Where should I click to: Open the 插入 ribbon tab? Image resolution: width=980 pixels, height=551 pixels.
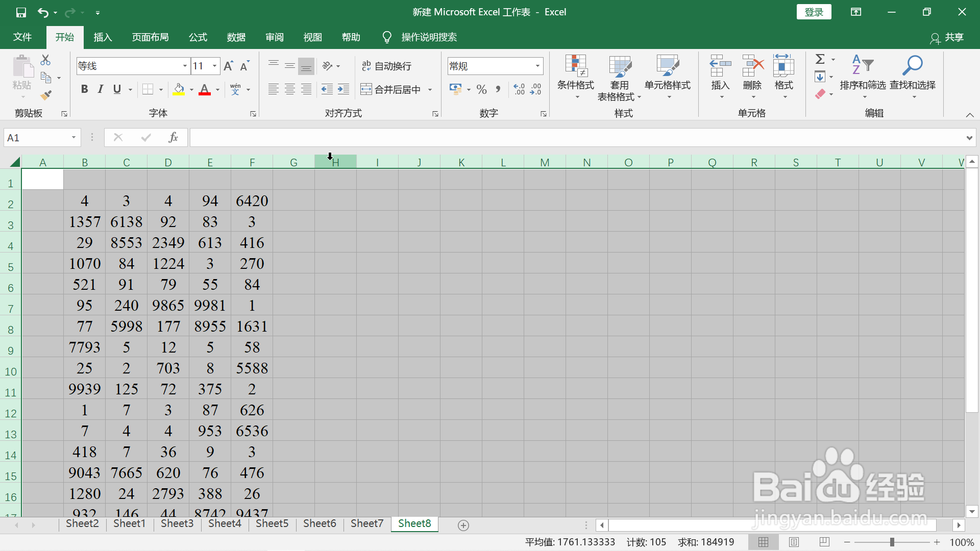point(103,37)
